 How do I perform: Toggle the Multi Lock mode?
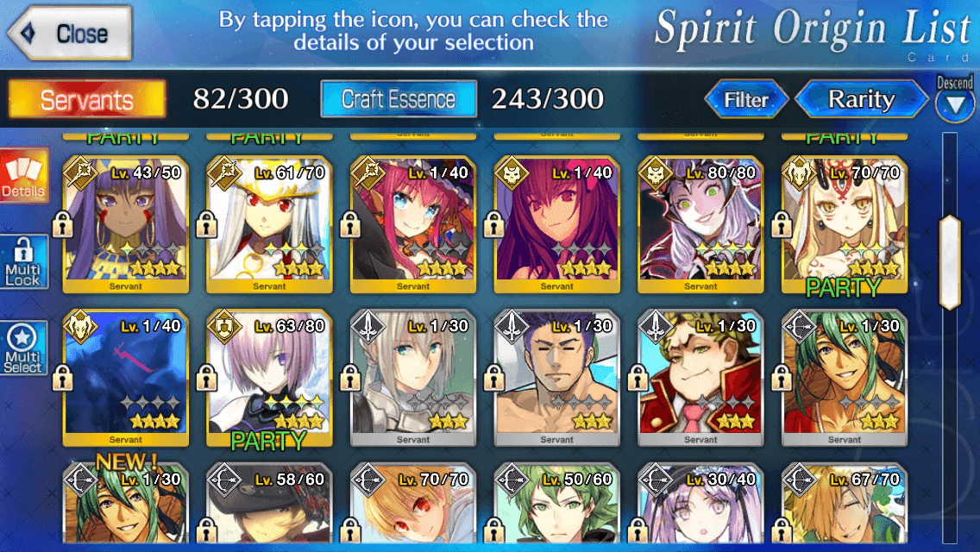coord(24,262)
